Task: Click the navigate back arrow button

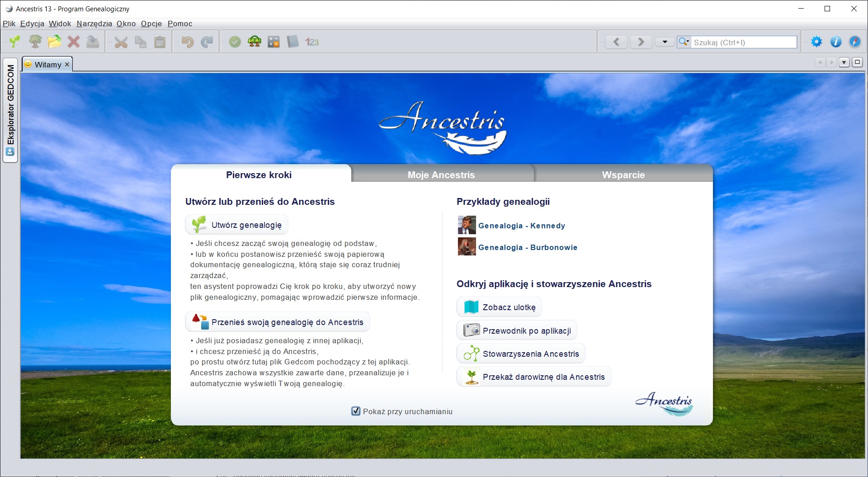Action: coord(616,42)
